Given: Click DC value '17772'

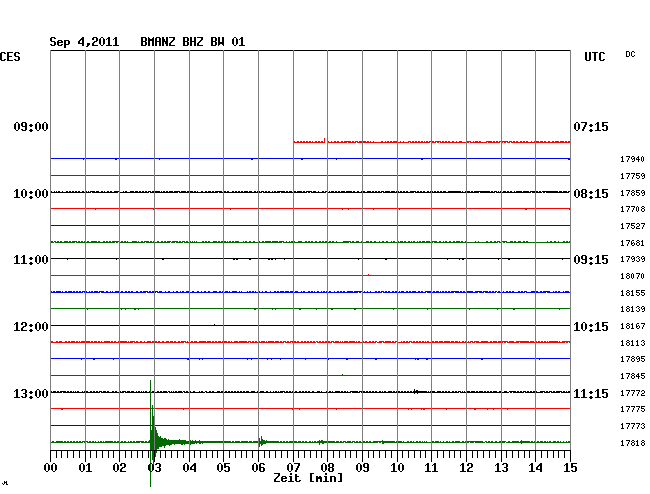Looking at the screenshot, I should click(x=633, y=393).
